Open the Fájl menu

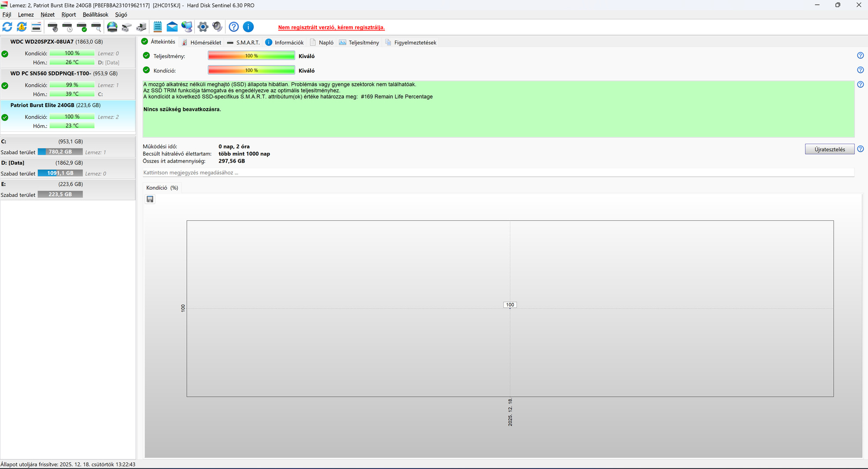pos(7,15)
